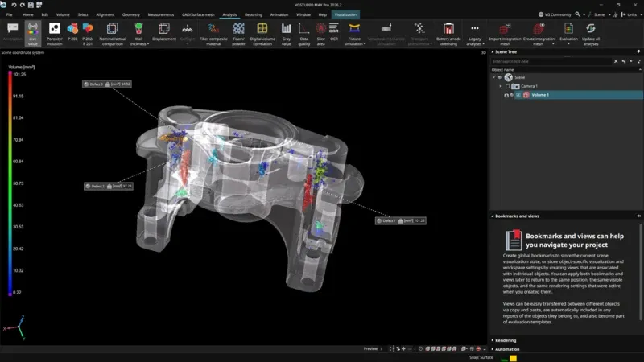This screenshot has width=644, height=362.
Task: Click the yellow Snap status indicator
Action: coord(513,358)
